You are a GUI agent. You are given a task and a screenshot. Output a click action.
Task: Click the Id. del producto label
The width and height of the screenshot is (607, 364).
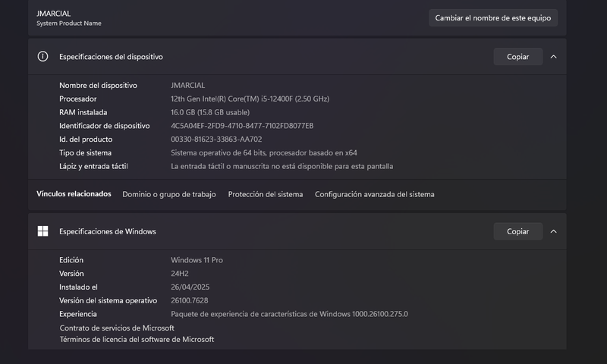[x=86, y=140]
